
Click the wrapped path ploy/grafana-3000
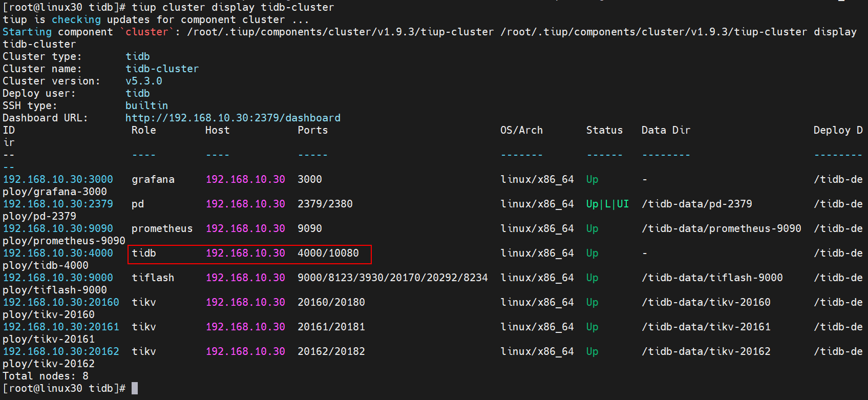[55, 192]
